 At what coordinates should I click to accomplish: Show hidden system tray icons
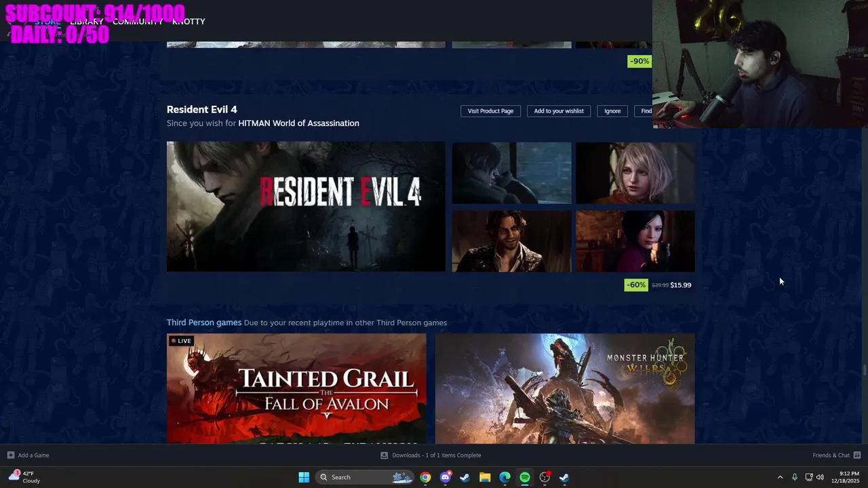(780, 477)
